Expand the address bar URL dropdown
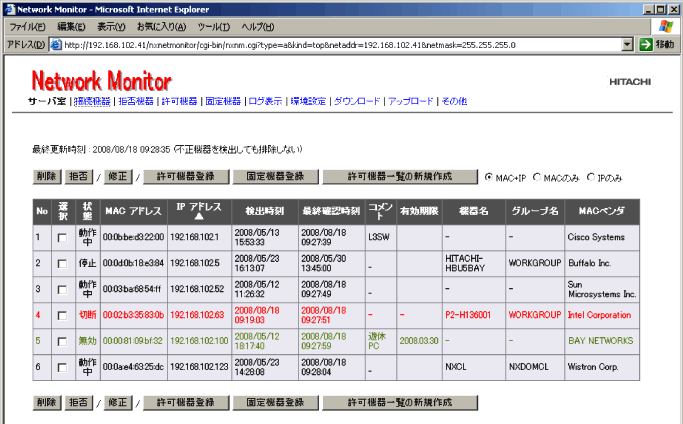The width and height of the screenshot is (683, 424). click(627, 44)
